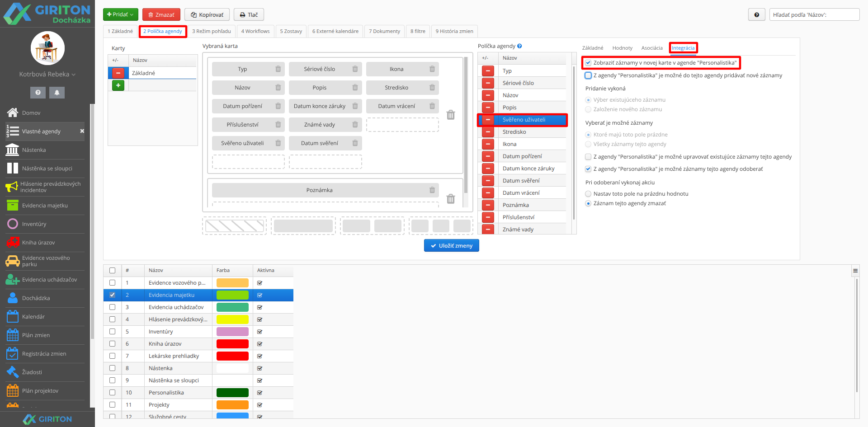Click the Evidencia majetku green color swatch
This screenshot has width=868, height=427.
tap(232, 295)
